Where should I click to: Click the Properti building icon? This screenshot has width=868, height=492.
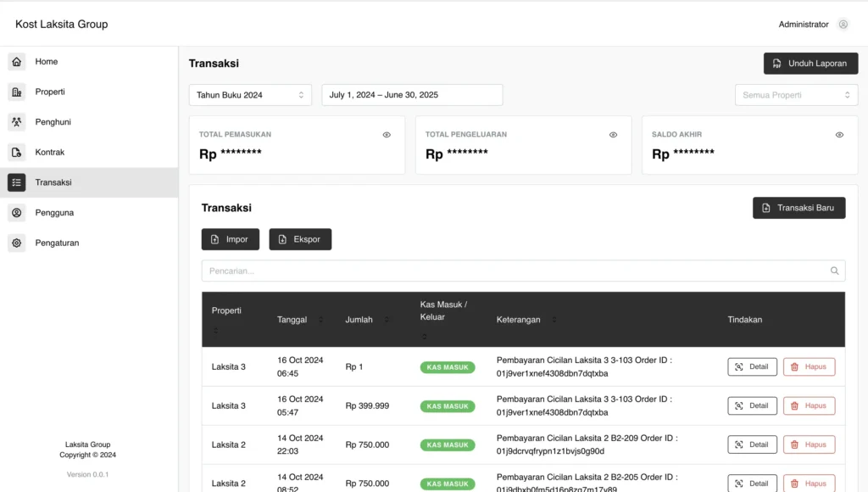(17, 92)
